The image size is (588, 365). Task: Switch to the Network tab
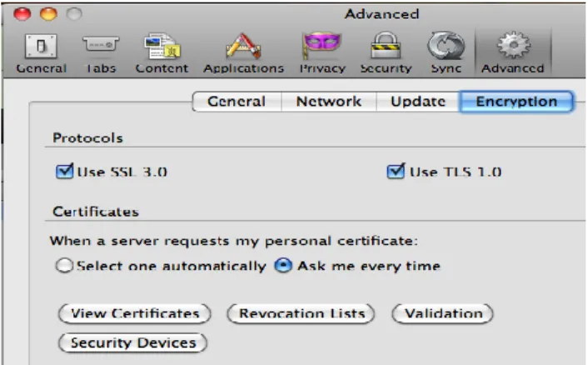328,102
